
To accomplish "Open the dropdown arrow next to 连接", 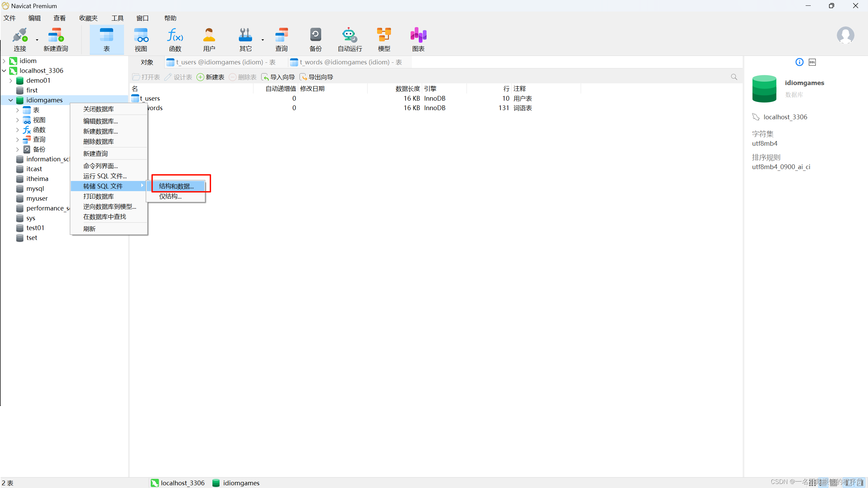I will click(x=37, y=40).
